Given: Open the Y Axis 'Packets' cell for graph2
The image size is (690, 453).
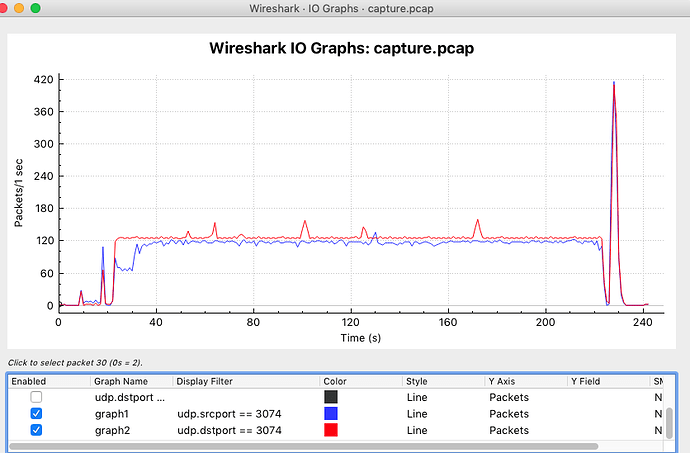Looking at the screenshot, I should 509,430.
